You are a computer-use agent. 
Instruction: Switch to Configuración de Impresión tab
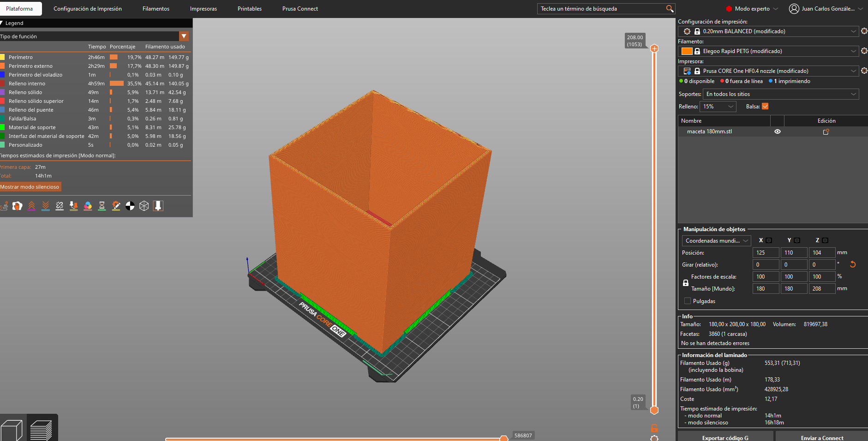[88, 9]
